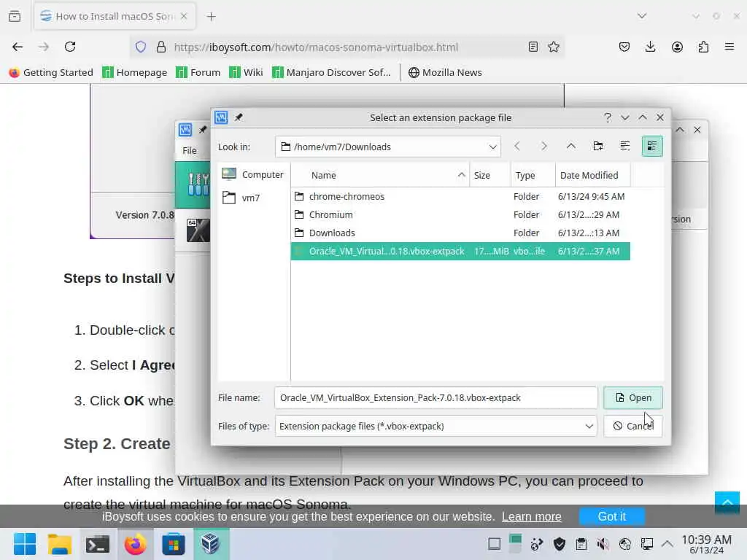Open Homepage bookmark

[x=135, y=72]
